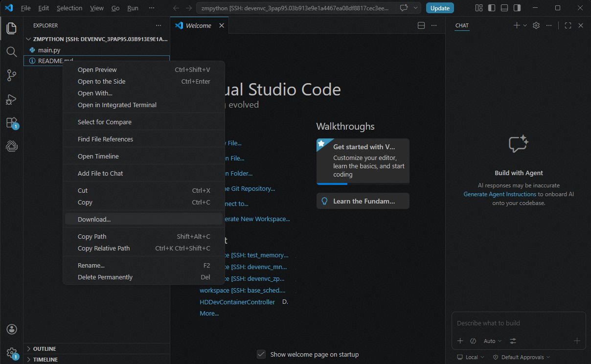
Task: Show more menus via title bar ellipsis
Action: pyautogui.click(x=152, y=8)
